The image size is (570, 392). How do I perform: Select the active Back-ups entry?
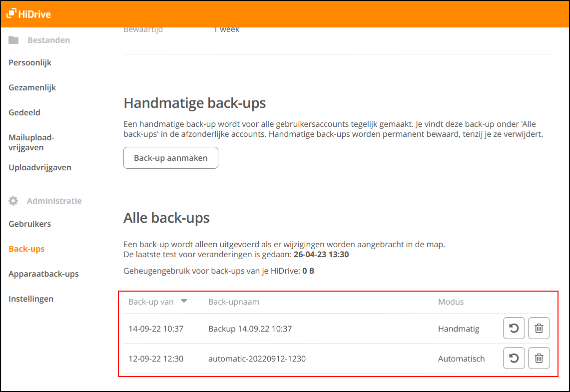tap(26, 249)
